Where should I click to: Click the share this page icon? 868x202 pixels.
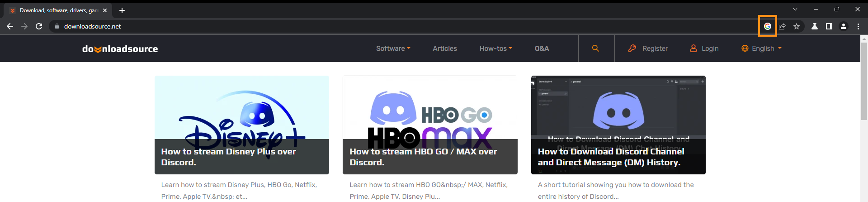pyautogui.click(x=782, y=26)
